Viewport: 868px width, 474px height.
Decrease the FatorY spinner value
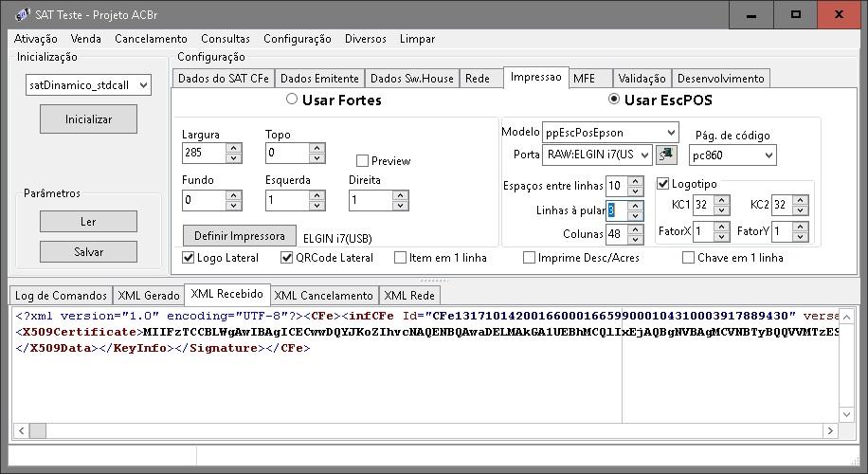coord(801,236)
